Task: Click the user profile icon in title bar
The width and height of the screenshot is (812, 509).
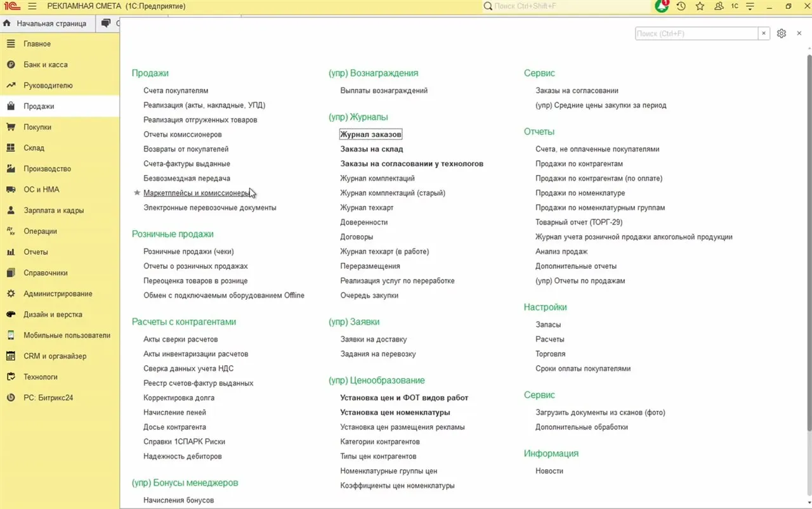Action: click(x=718, y=6)
